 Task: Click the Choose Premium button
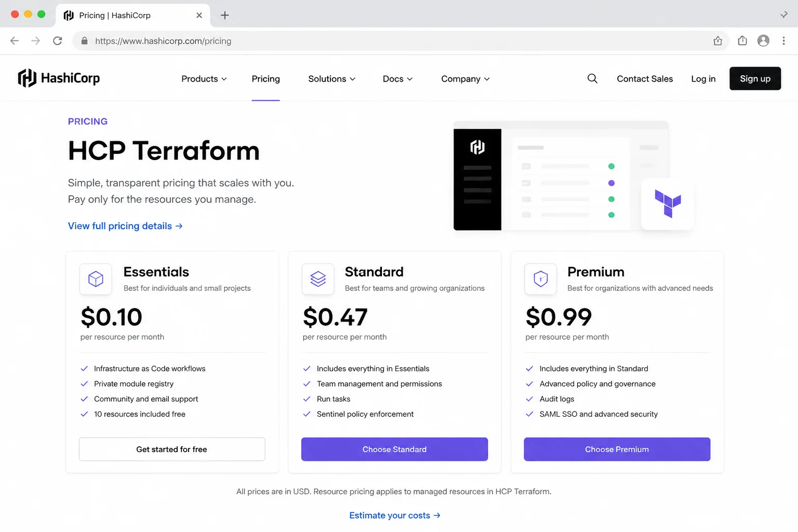tap(617, 449)
